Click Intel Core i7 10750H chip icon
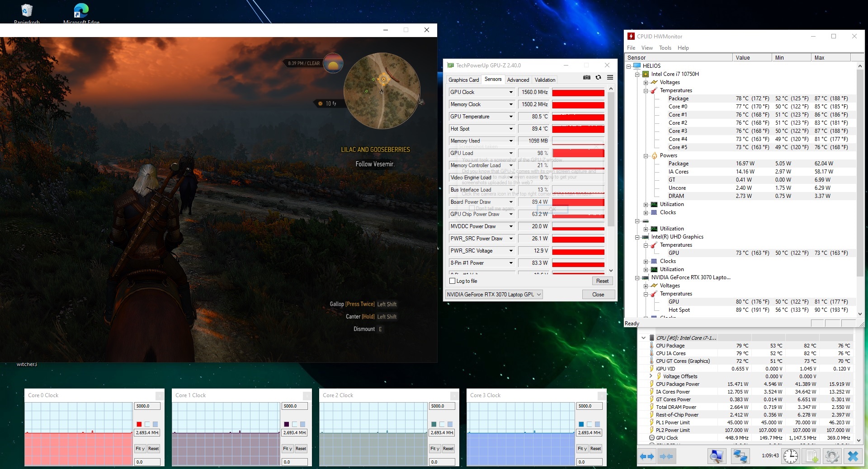The width and height of the screenshot is (868, 469). 646,74
